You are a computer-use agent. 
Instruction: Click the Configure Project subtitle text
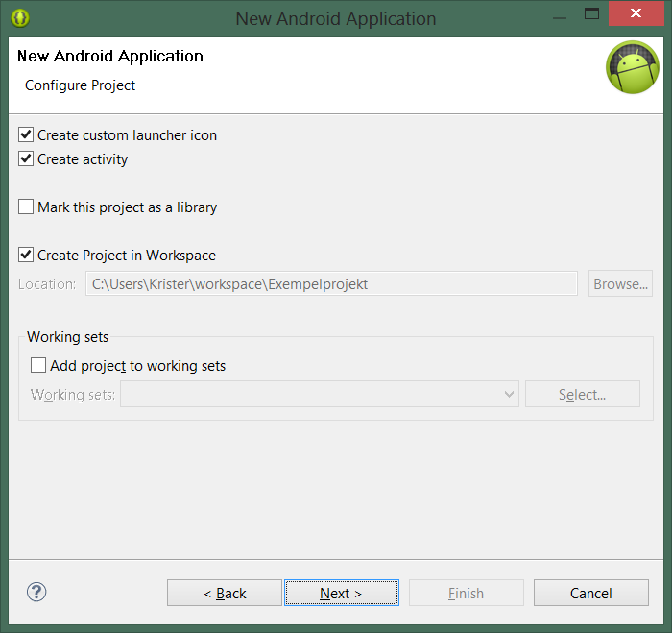click(80, 85)
